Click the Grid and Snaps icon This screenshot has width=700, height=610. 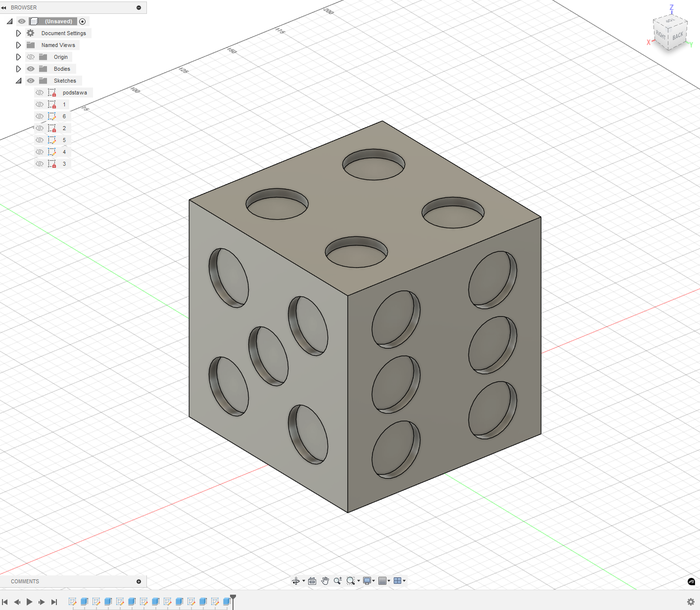382,581
